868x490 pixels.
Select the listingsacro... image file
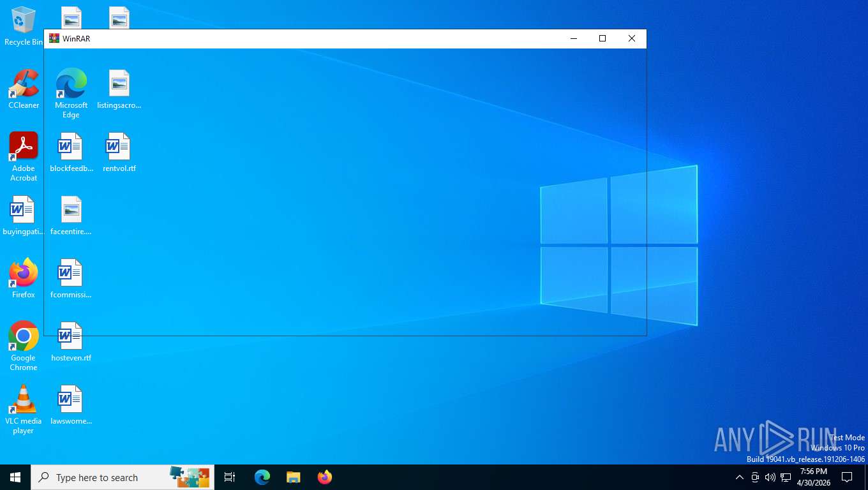pyautogui.click(x=119, y=89)
